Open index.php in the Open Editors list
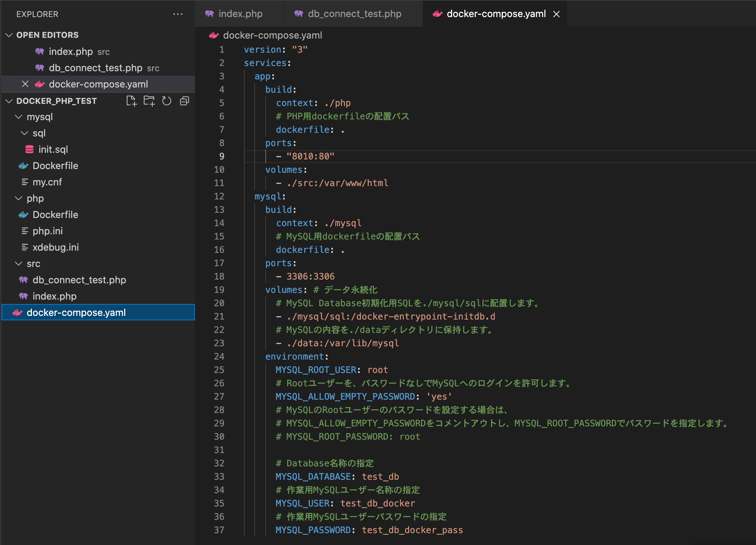756x545 pixels. click(98, 52)
